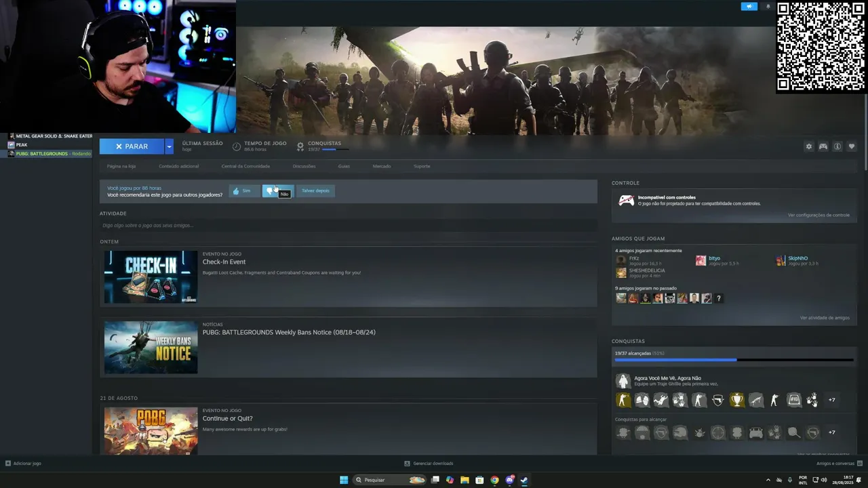Open Página na loja tab
868x488 pixels.
pyautogui.click(x=121, y=166)
